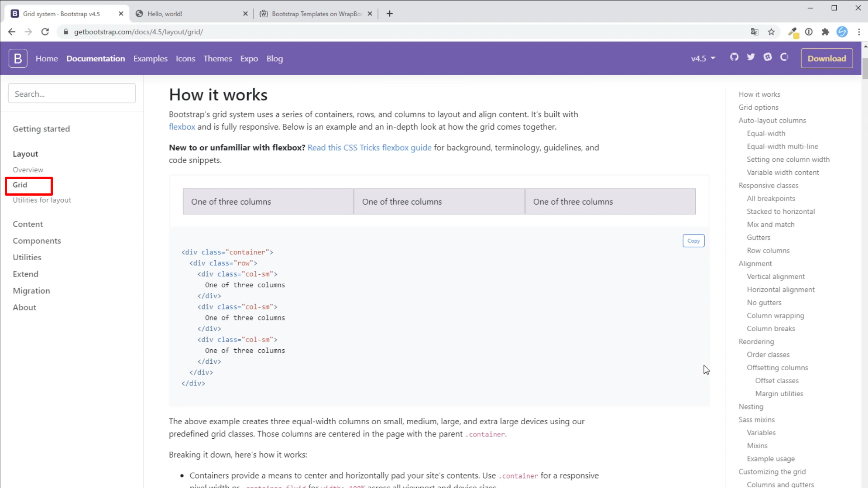868x488 pixels.
Task: Jump to Customizing the grid section
Action: tap(772, 472)
